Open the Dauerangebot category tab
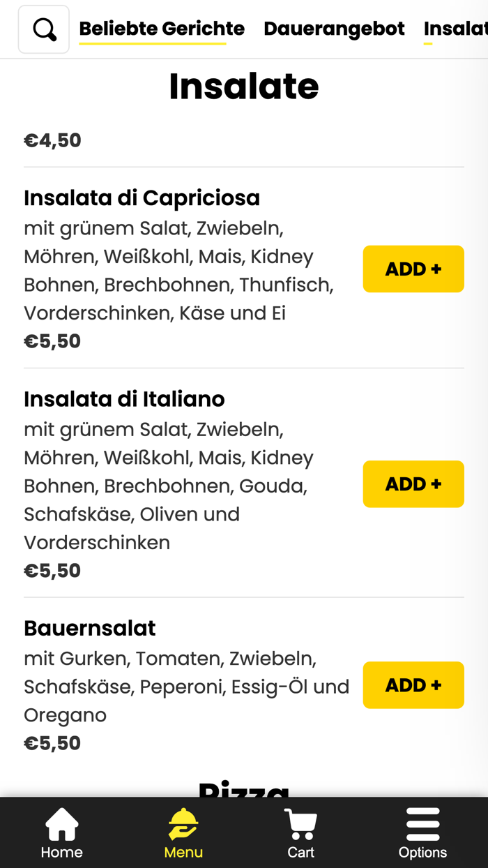488x868 pixels. (x=333, y=29)
